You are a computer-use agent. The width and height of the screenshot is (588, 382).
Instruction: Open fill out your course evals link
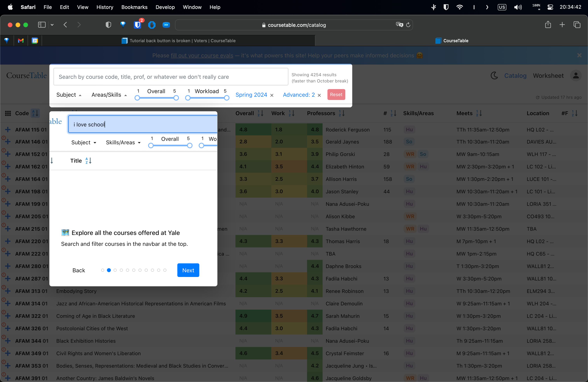(202, 55)
